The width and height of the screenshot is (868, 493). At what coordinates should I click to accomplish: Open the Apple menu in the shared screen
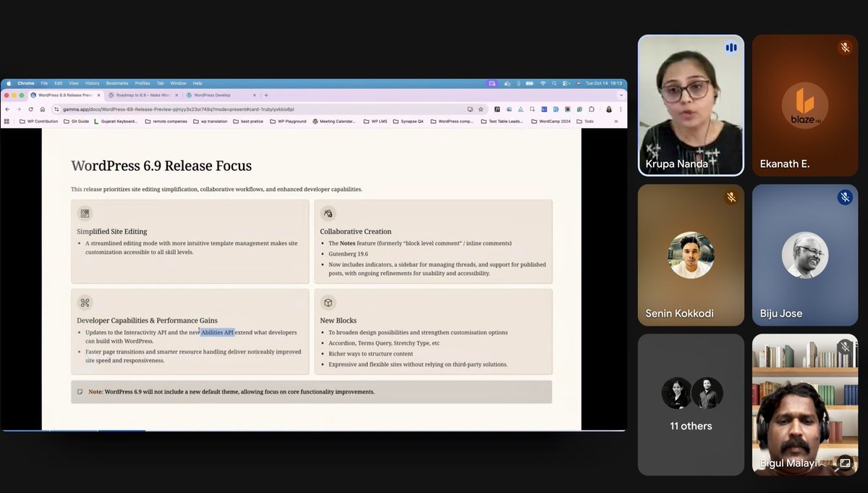(9, 83)
